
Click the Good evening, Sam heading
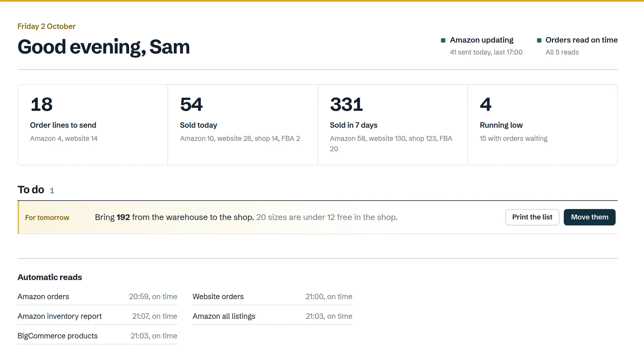(104, 47)
